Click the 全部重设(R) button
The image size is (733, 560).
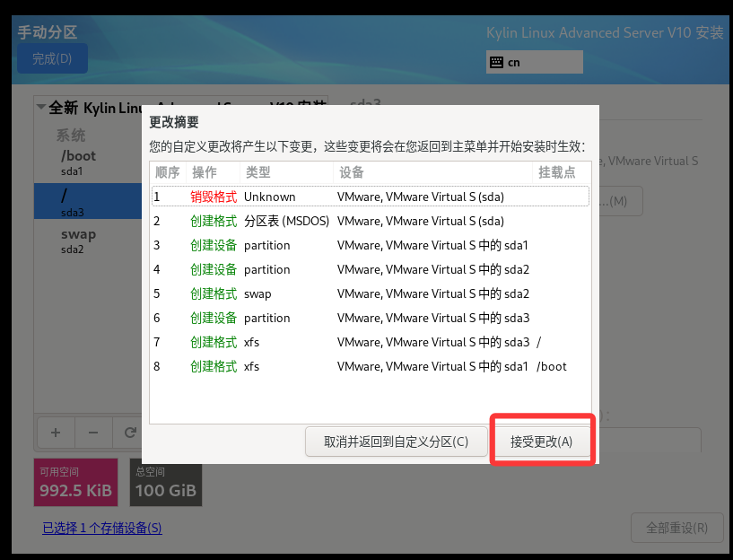click(x=676, y=528)
